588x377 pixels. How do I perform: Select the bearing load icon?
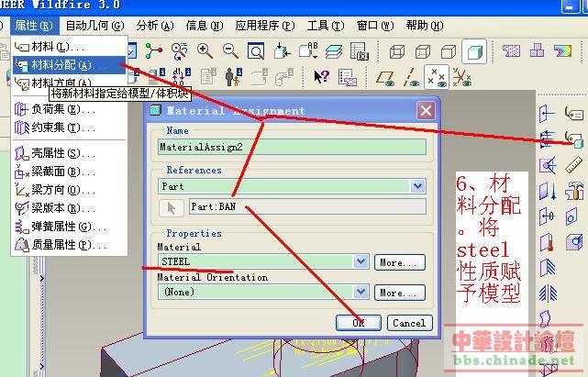click(548, 165)
